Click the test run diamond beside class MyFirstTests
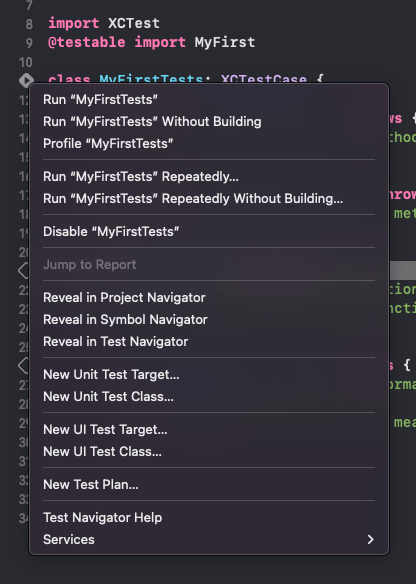This screenshot has width=416, height=584. [x=26, y=80]
